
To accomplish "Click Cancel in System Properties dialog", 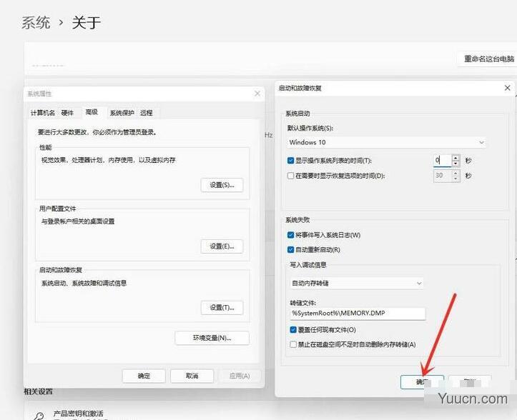I will (192, 376).
